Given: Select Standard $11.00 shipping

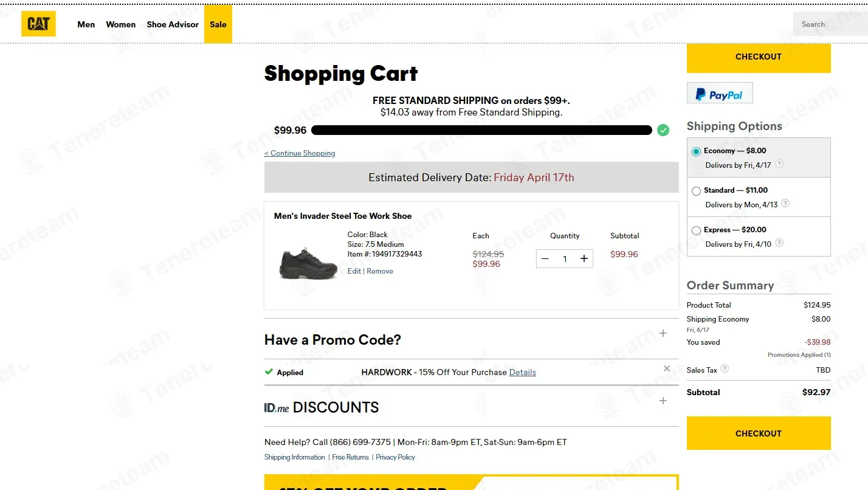Looking at the screenshot, I should point(697,191).
